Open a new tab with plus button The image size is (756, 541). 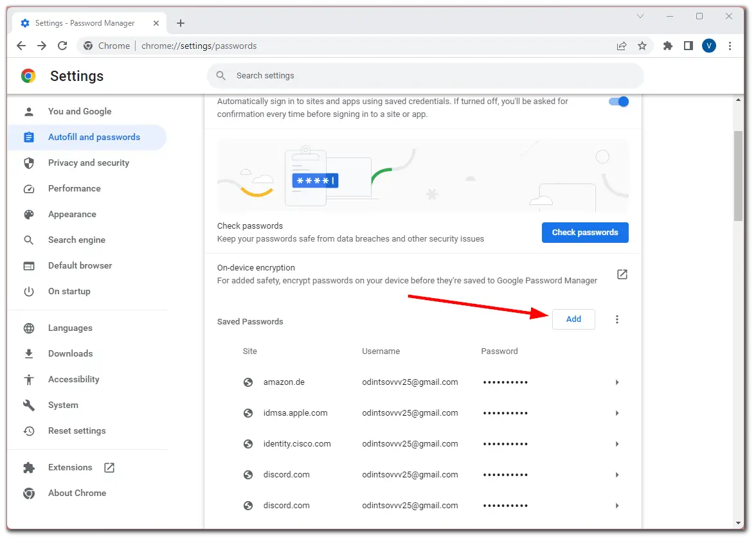[x=181, y=23]
